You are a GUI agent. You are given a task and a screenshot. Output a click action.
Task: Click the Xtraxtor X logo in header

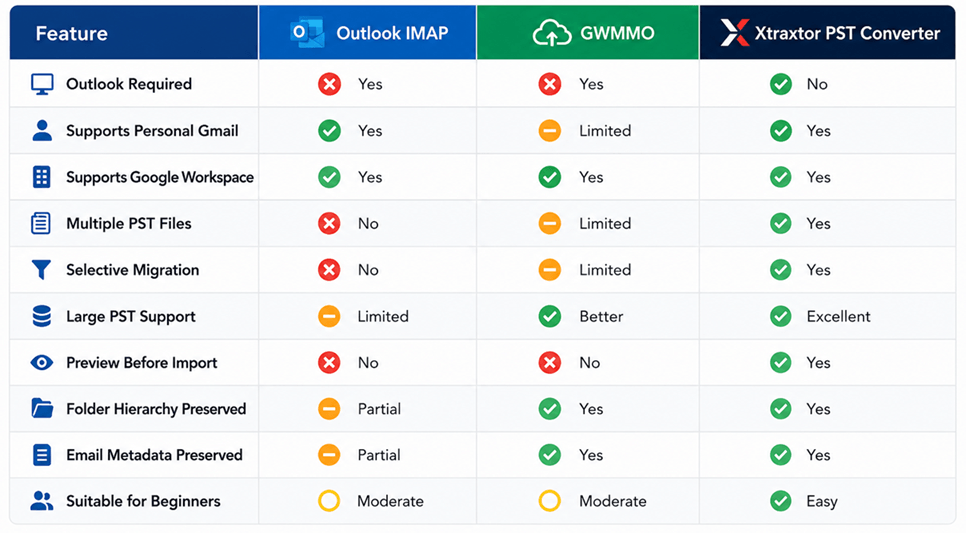735,33
